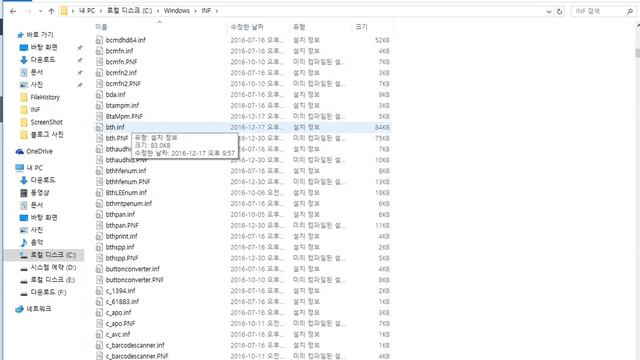640x360 pixels.
Task: Select the c_1394.inf file icon
Action: pyautogui.click(x=99, y=291)
